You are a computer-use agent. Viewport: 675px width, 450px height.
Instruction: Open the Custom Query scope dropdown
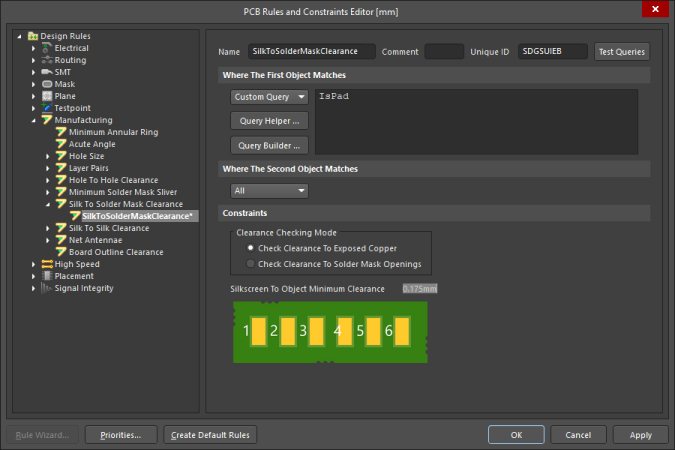tap(269, 97)
